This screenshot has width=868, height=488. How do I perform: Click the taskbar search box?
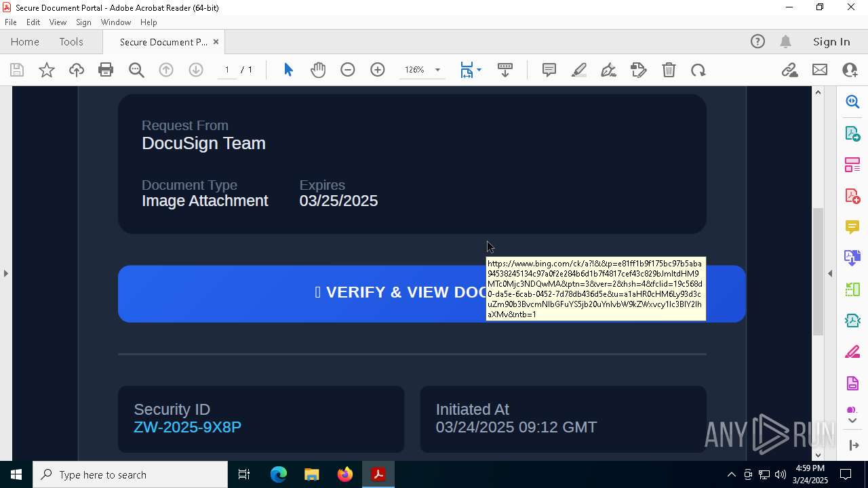(130, 474)
